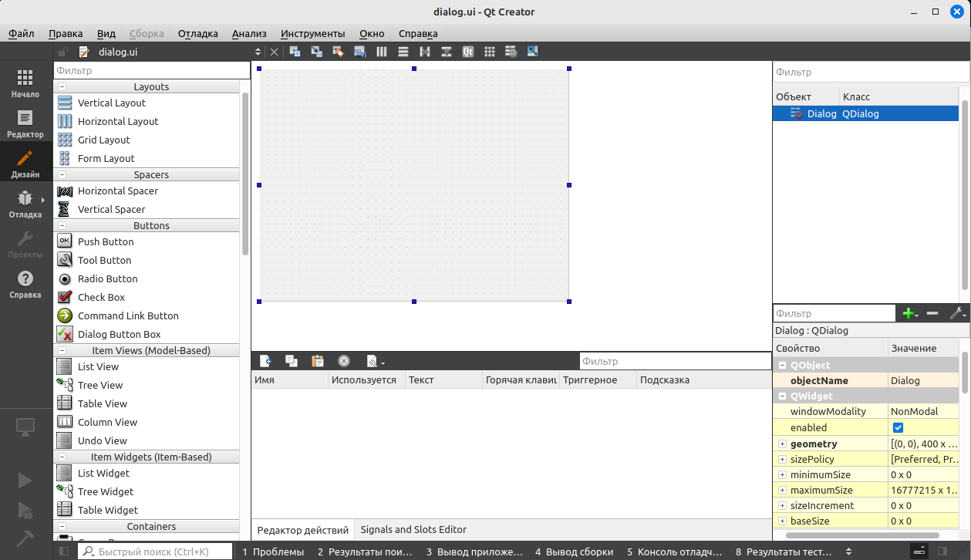Open the wrench configure property editor menu
971x560 pixels.
pyautogui.click(x=957, y=313)
